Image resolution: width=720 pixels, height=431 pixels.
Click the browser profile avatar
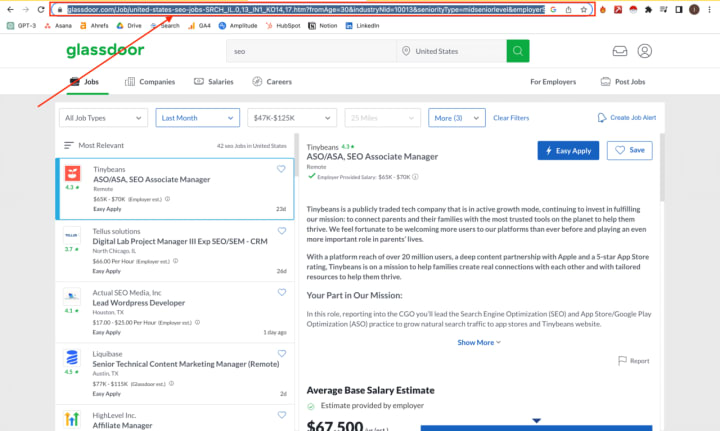[x=694, y=9]
